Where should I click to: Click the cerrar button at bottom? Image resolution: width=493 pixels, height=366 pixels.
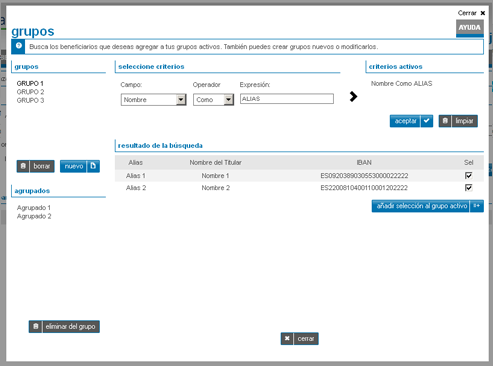click(x=300, y=339)
